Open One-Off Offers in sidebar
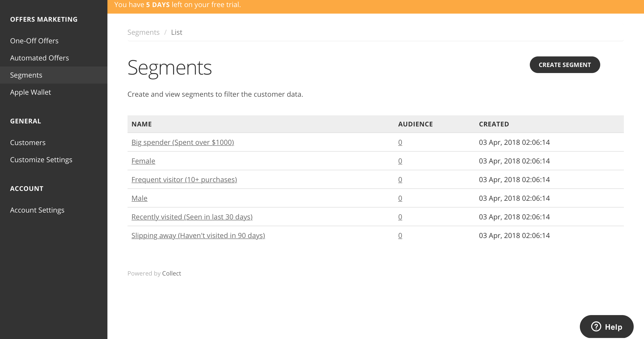 coord(34,41)
